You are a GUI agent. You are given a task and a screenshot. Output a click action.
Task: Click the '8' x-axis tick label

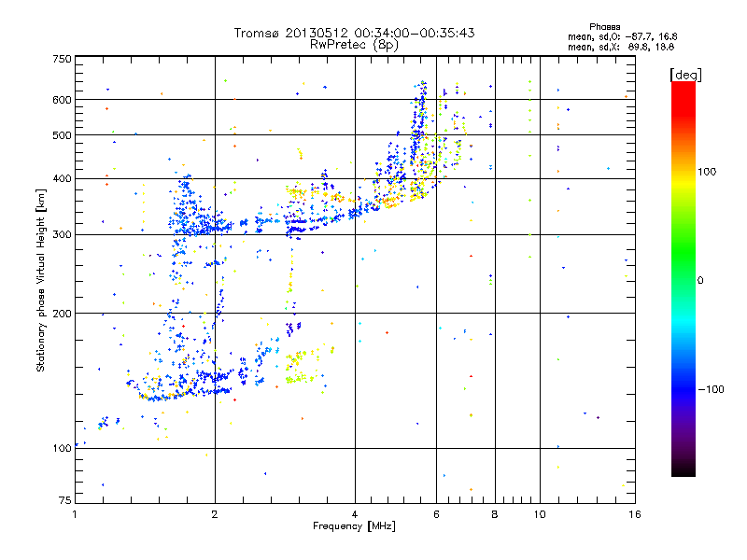(x=495, y=514)
